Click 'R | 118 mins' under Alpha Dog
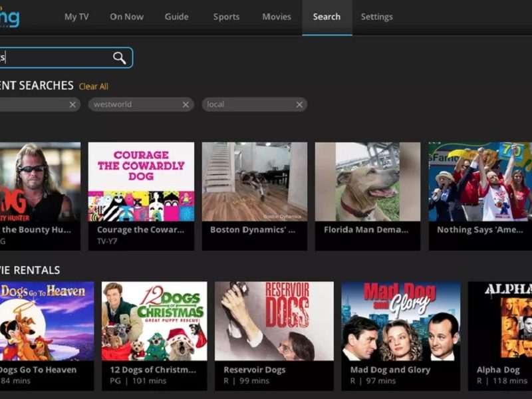The height and width of the screenshot is (399, 532). (x=502, y=381)
